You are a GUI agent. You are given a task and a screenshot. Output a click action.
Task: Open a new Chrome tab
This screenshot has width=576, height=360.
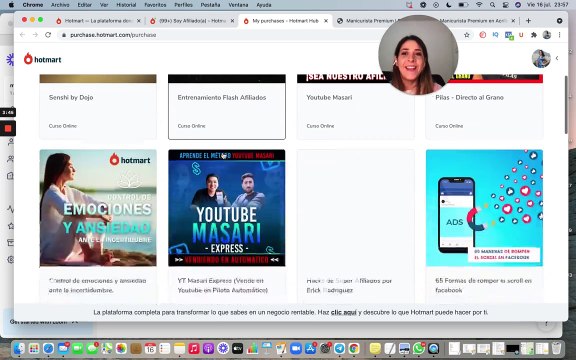528,21
